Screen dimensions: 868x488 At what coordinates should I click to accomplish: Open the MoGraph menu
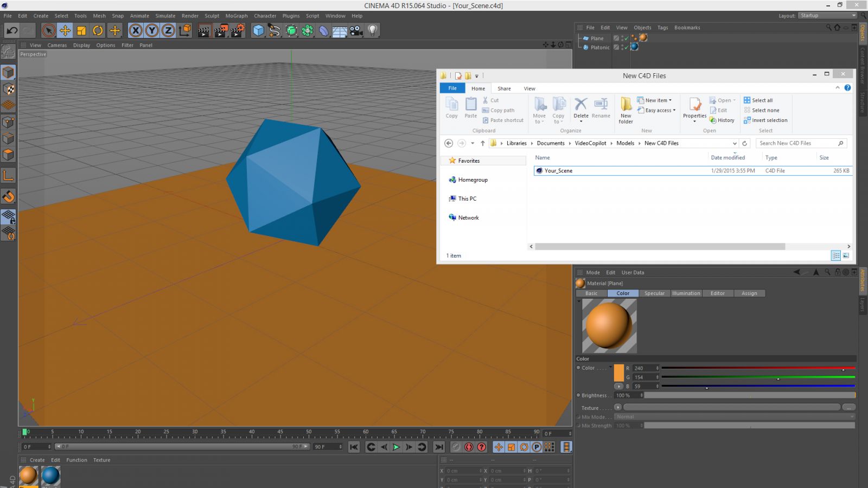point(237,16)
